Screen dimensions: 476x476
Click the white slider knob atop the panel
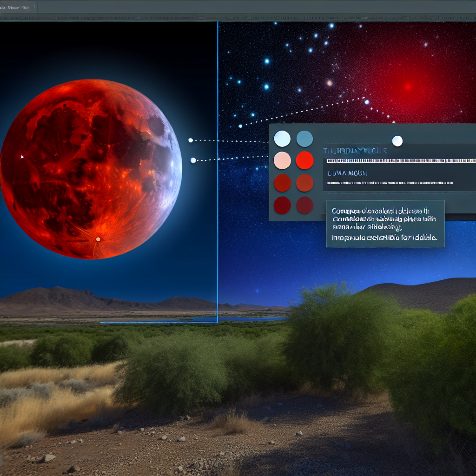pyautogui.click(x=397, y=141)
